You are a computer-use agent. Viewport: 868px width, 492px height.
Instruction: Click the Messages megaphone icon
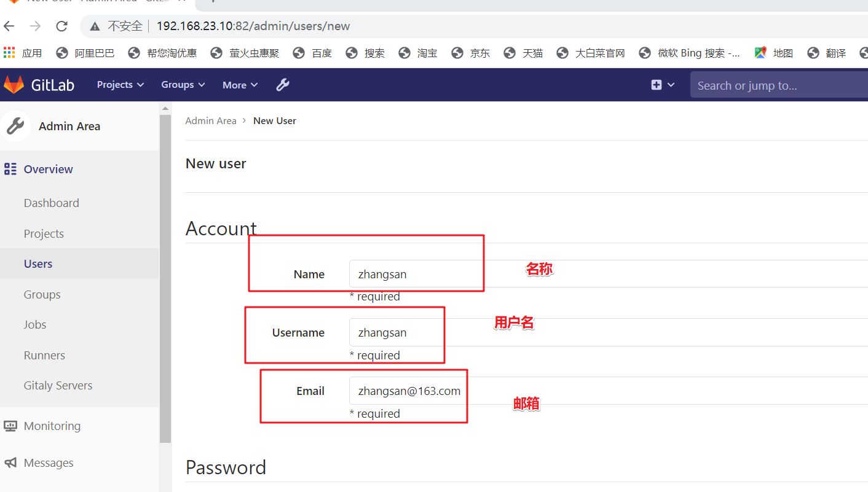(10, 463)
